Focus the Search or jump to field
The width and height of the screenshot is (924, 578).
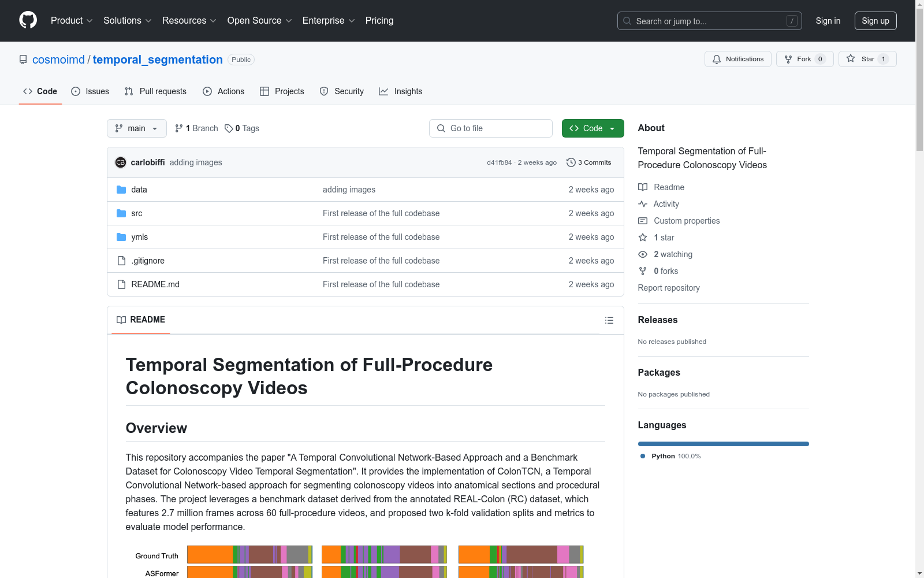709,21
